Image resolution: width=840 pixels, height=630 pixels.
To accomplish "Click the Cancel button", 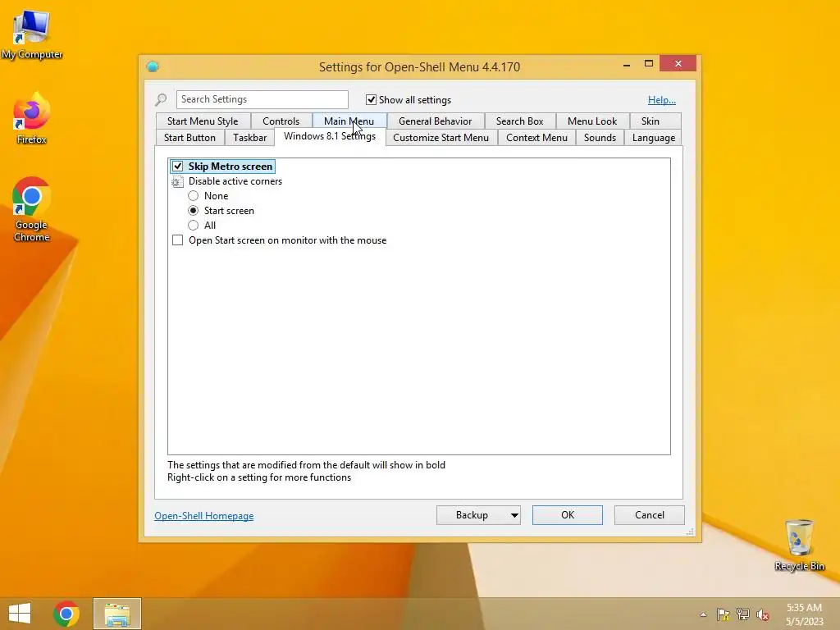I will coord(650,515).
